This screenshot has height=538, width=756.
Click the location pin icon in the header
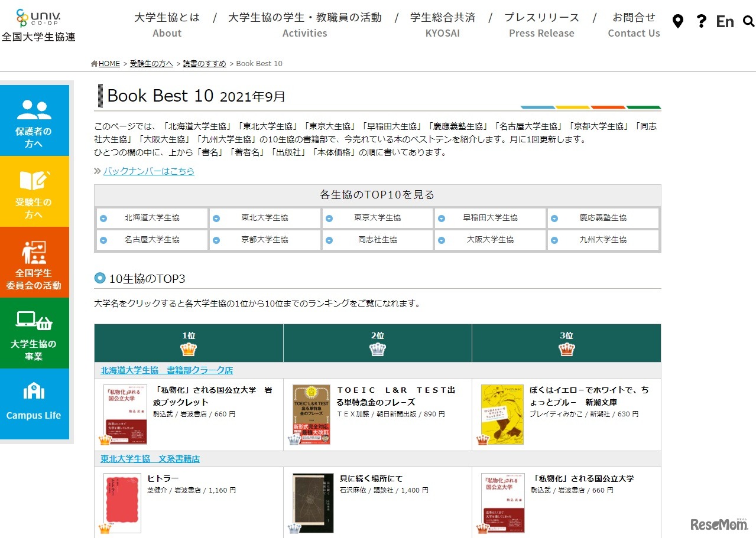677,21
